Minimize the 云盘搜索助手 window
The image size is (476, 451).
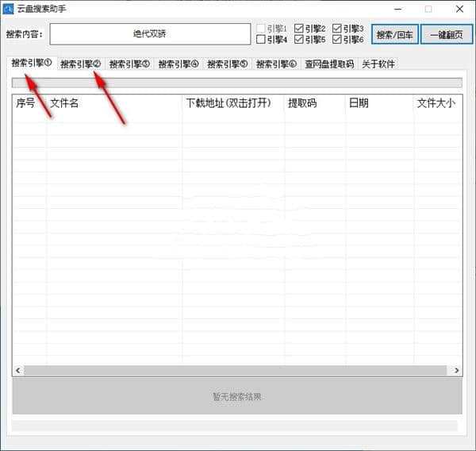coord(398,9)
